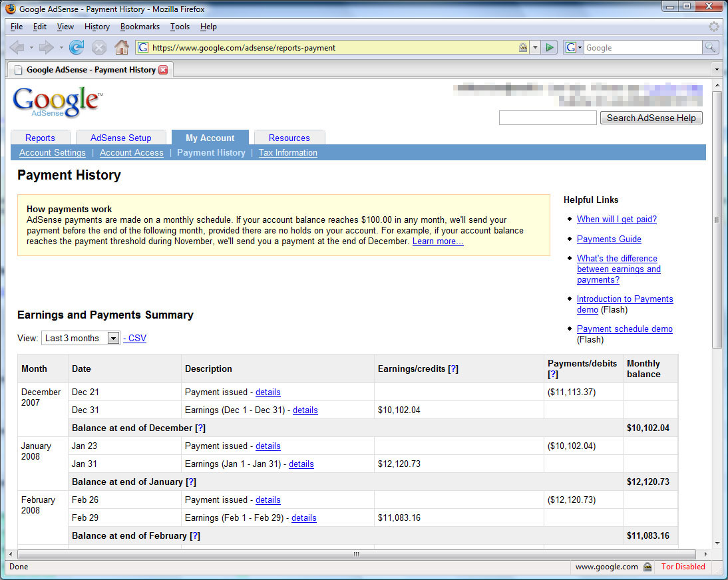Open Payment schedule demo link
The width and height of the screenshot is (728, 580).
(x=624, y=329)
